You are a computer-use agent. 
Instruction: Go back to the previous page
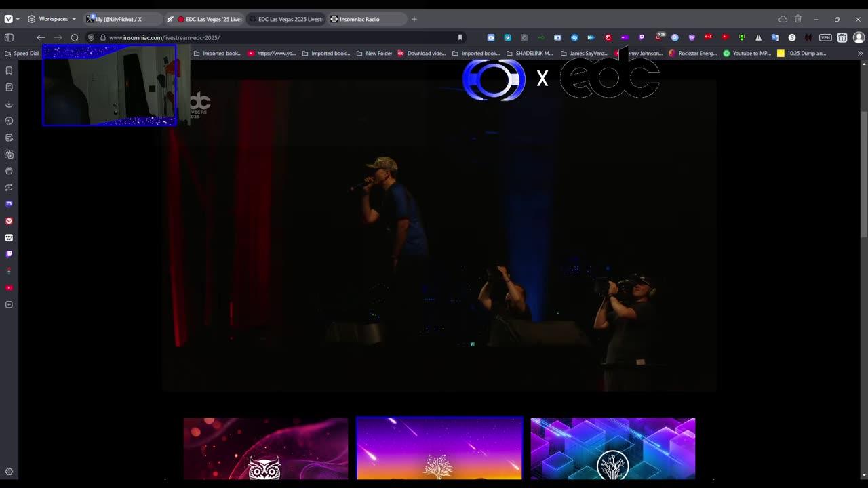tap(41, 37)
